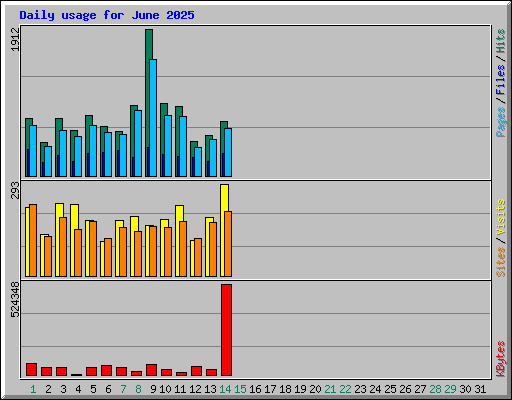This screenshot has height=400, width=512.
Task: Click day 8 on the x-axis
Action: [138, 389]
